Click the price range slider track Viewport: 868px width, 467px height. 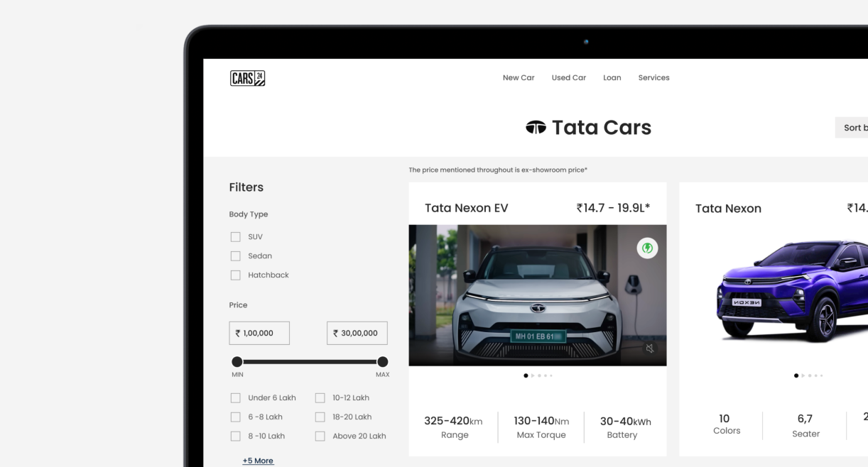310,362
